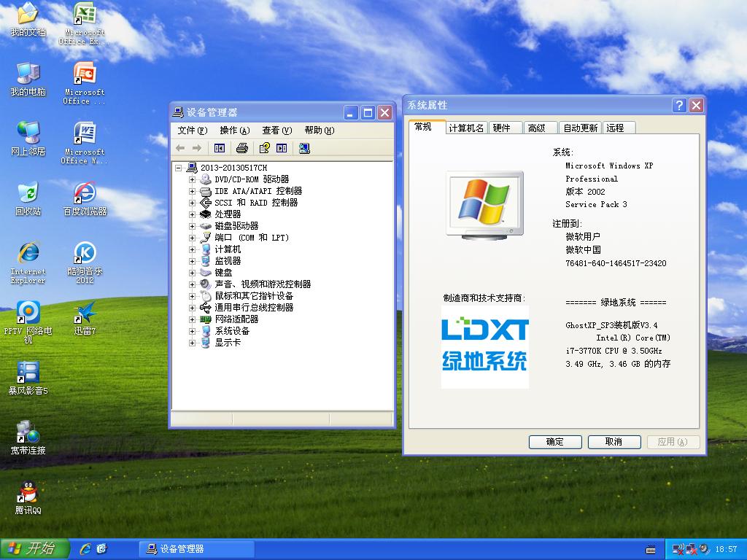Screen dimensions: 747x560
Task: Select the Microsoft Office PowerPoint desktop shortcut
Action: pos(85,83)
